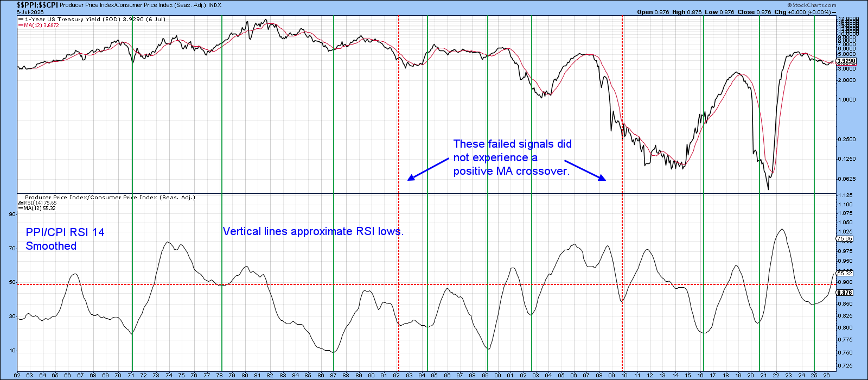Click the year label 16 on time axis
The height and width of the screenshot is (380, 868).
pos(700,376)
